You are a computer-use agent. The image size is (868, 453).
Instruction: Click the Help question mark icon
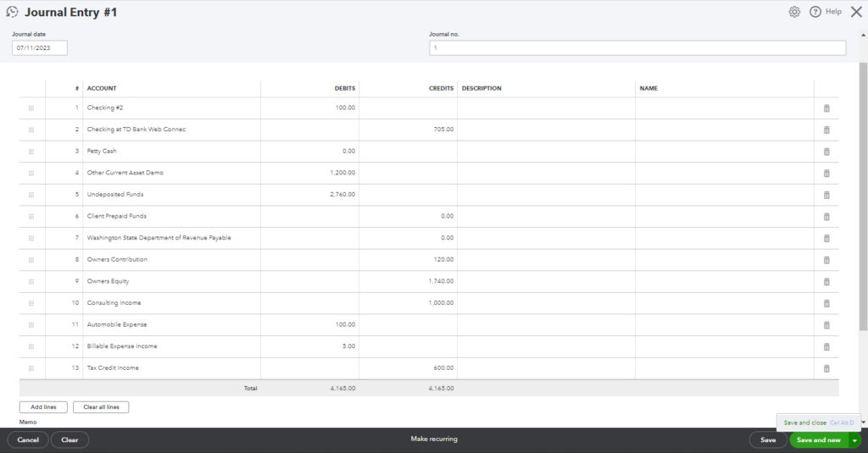(x=815, y=12)
